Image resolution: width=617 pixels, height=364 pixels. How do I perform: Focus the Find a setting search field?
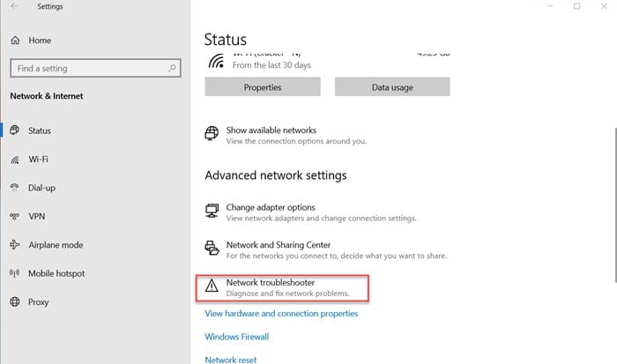pos(95,68)
